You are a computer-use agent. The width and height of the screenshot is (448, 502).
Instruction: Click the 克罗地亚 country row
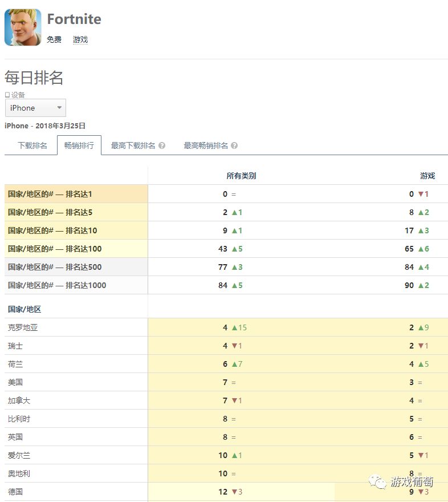pos(226,327)
